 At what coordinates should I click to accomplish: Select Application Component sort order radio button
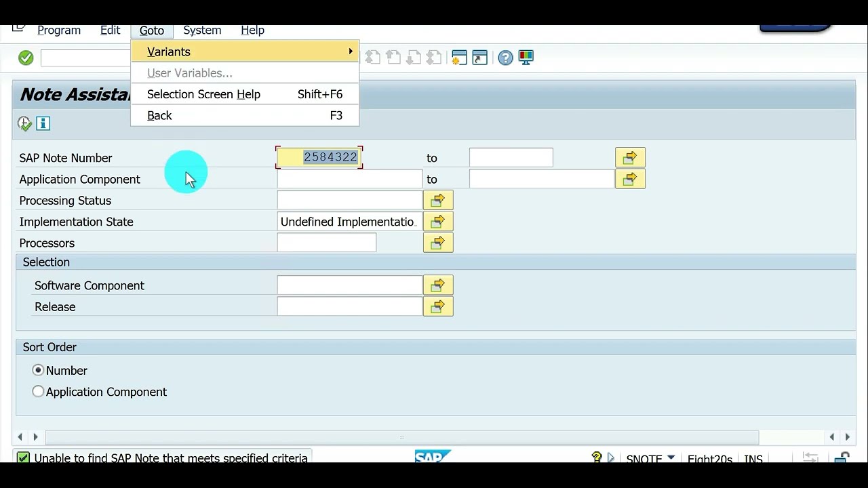pyautogui.click(x=38, y=392)
